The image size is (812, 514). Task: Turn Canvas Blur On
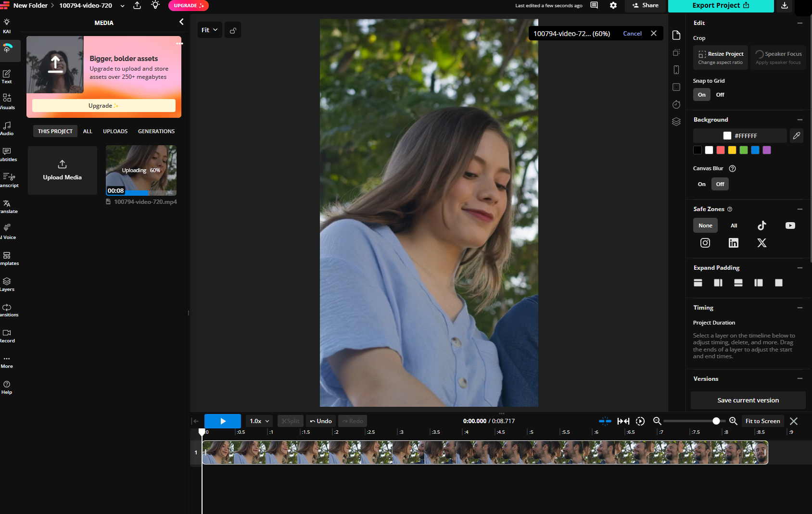click(702, 184)
